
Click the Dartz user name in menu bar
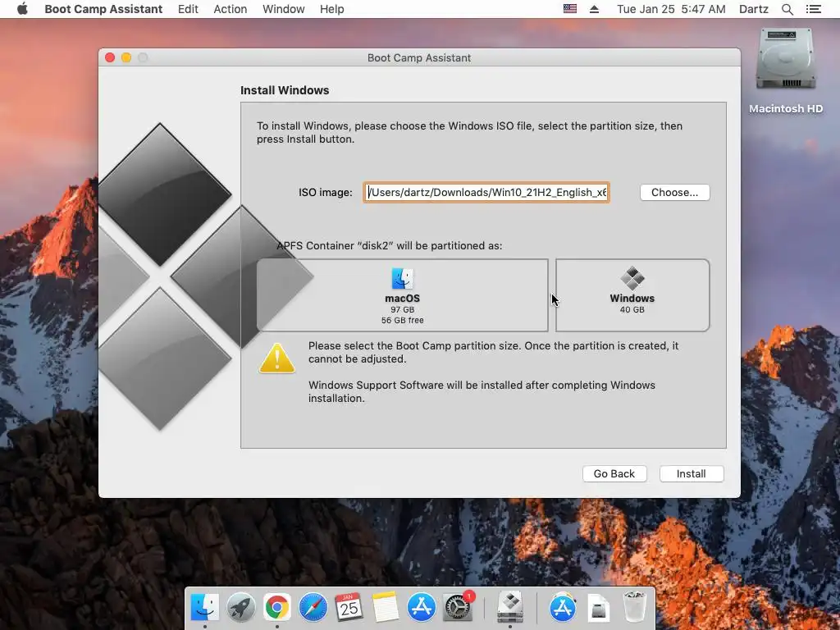coord(753,9)
